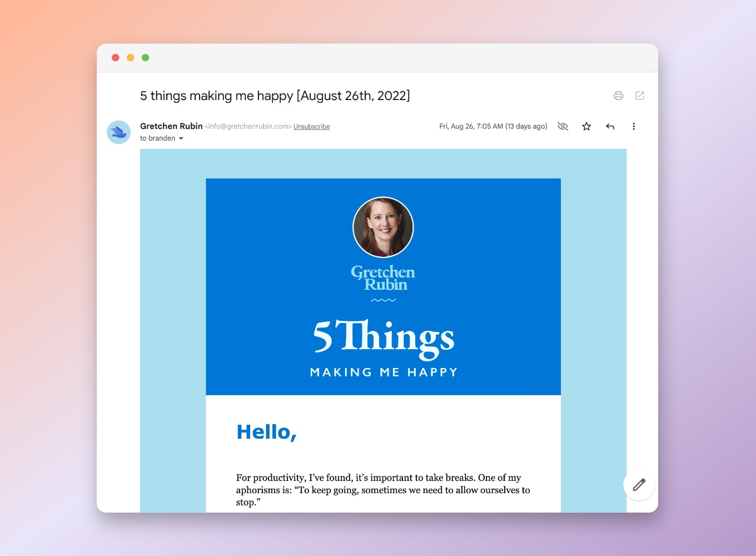Click the Gretchen Rubin logo text
This screenshot has height=556, width=756.
click(383, 278)
